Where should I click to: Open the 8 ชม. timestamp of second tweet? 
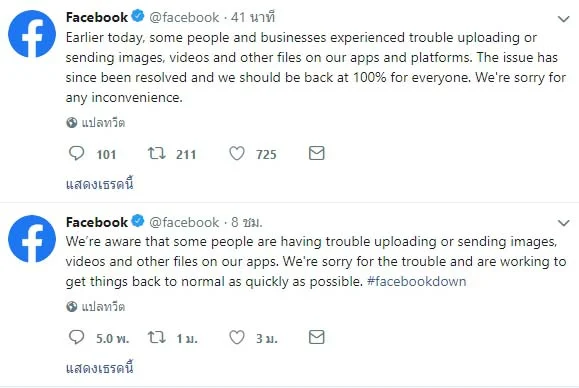[x=247, y=222]
